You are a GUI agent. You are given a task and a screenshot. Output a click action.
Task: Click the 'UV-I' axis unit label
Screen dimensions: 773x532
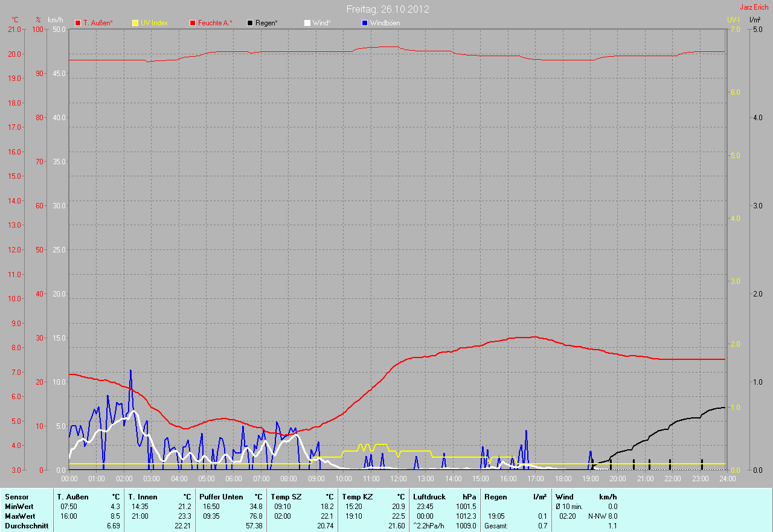point(733,20)
